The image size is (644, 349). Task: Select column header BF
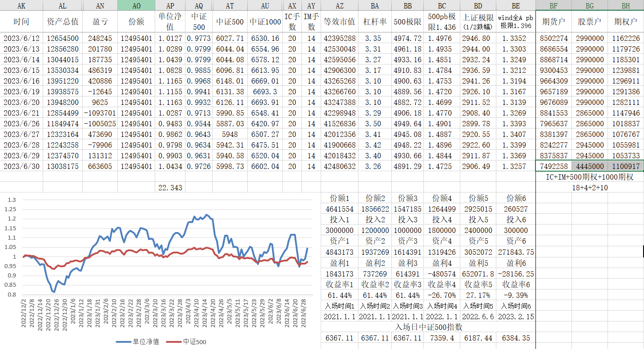click(x=554, y=5)
